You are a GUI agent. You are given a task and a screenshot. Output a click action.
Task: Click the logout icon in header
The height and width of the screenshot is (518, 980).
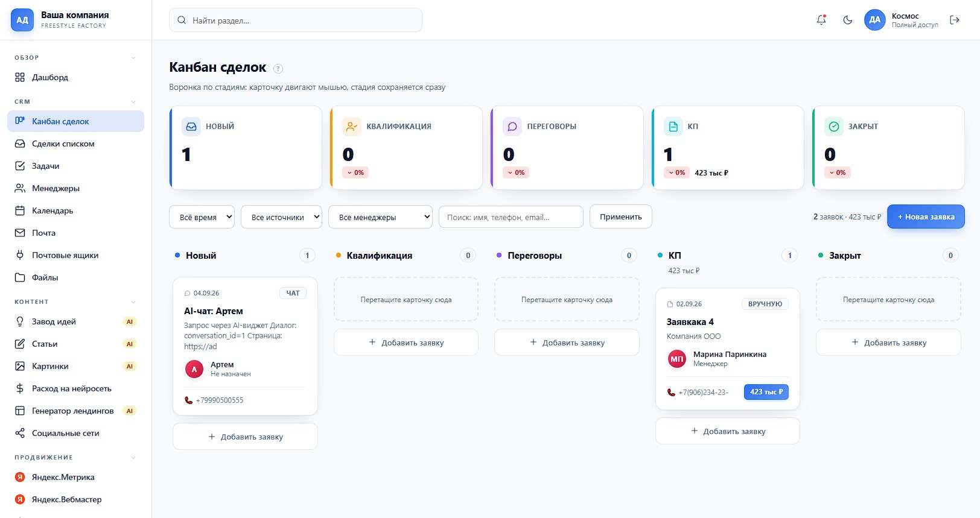(955, 20)
